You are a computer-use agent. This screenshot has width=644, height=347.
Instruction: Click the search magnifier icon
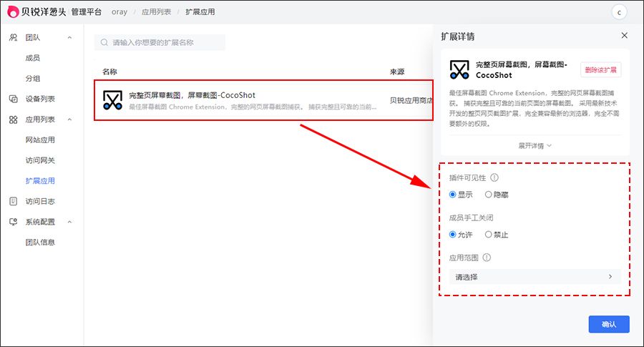pyautogui.click(x=104, y=42)
